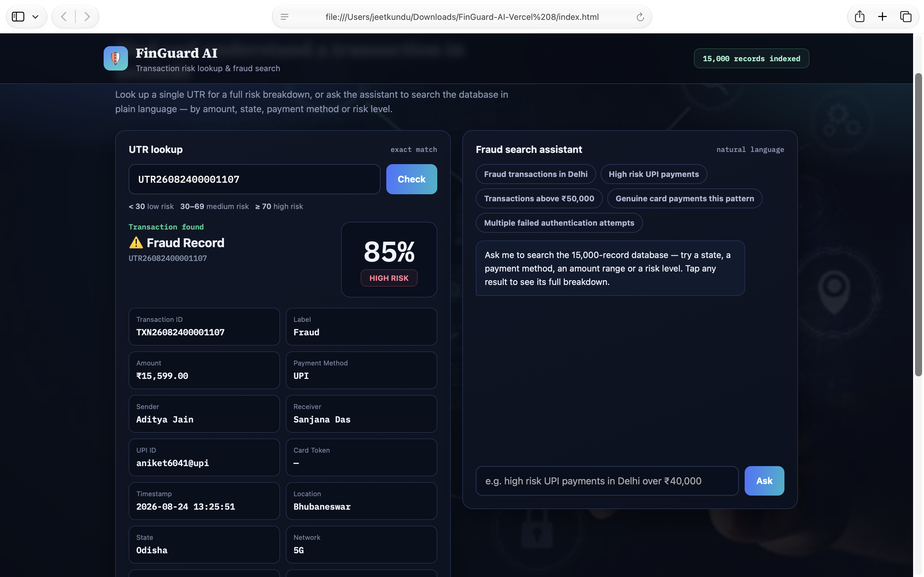
Task: Choose "Genuine card payments this pattern" chip
Action: [x=685, y=198]
